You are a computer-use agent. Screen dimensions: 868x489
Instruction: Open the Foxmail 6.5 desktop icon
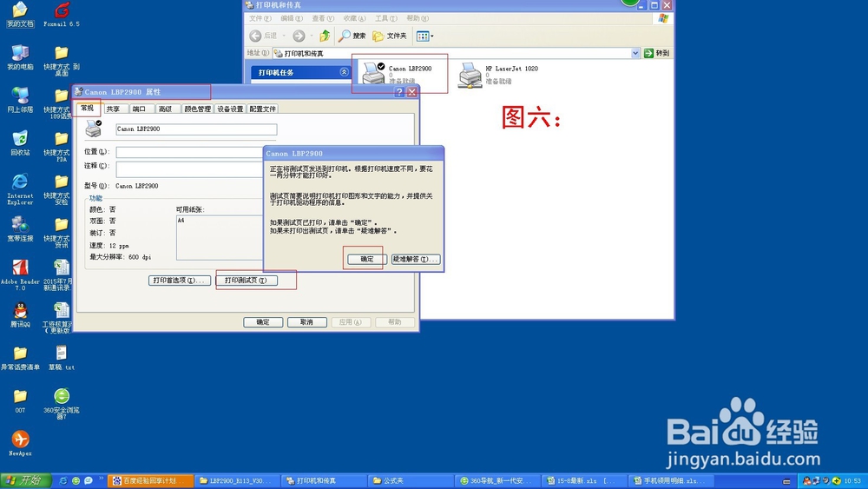pyautogui.click(x=62, y=15)
